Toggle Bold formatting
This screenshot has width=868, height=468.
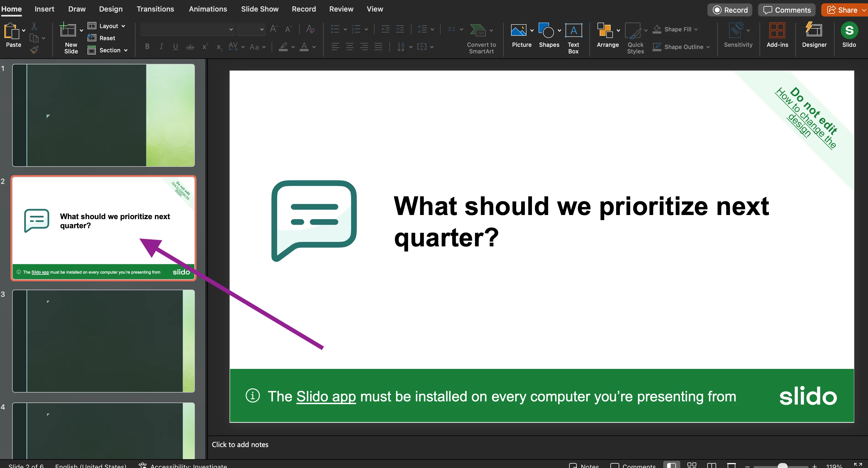point(147,47)
